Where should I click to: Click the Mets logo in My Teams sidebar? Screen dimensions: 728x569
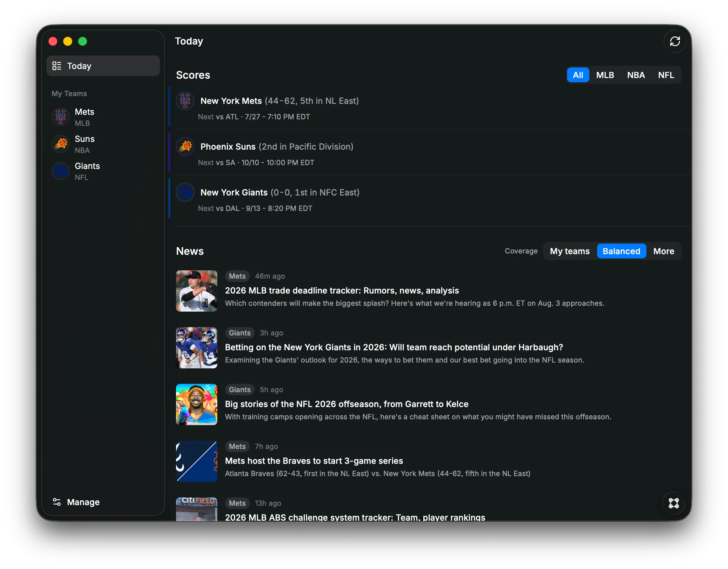(61, 117)
